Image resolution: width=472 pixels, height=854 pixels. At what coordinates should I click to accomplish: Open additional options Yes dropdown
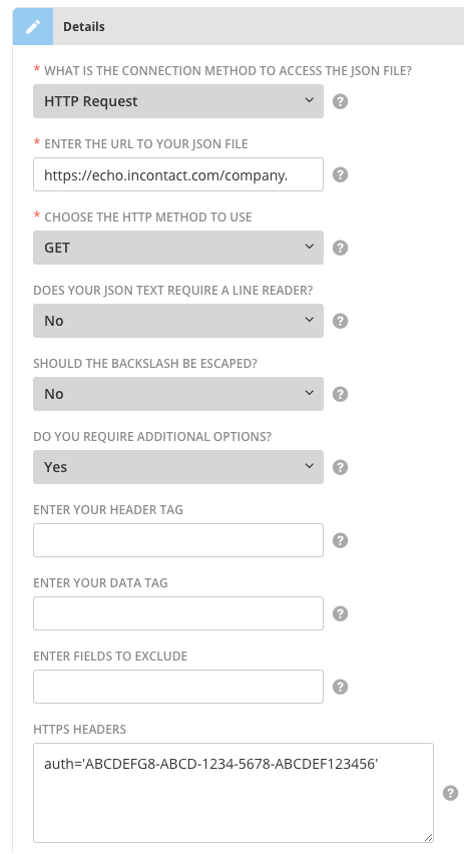pyautogui.click(x=178, y=467)
